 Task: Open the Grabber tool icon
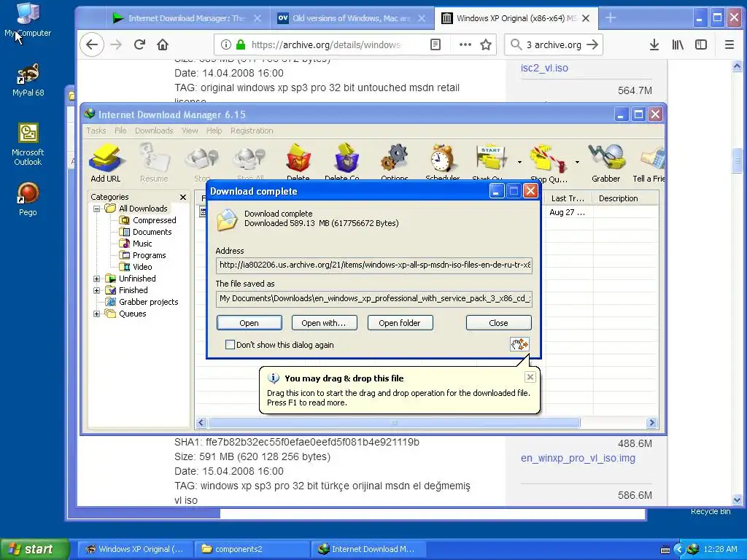click(606, 163)
